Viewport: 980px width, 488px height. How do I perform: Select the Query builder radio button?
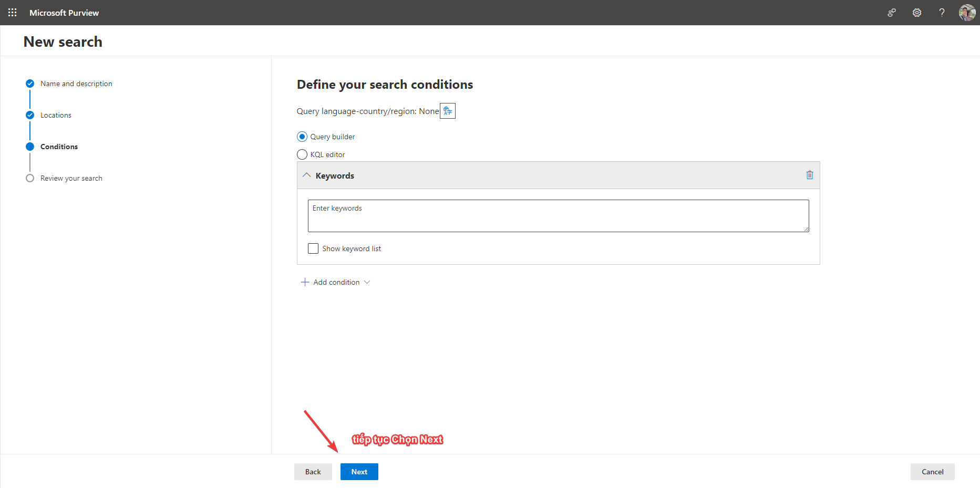(302, 137)
